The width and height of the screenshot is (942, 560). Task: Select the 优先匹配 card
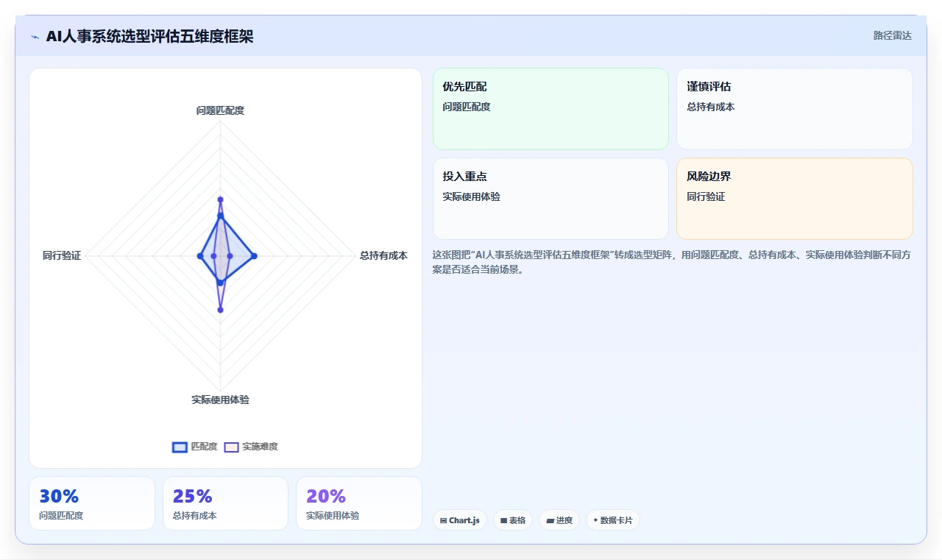pyautogui.click(x=550, y=109)
